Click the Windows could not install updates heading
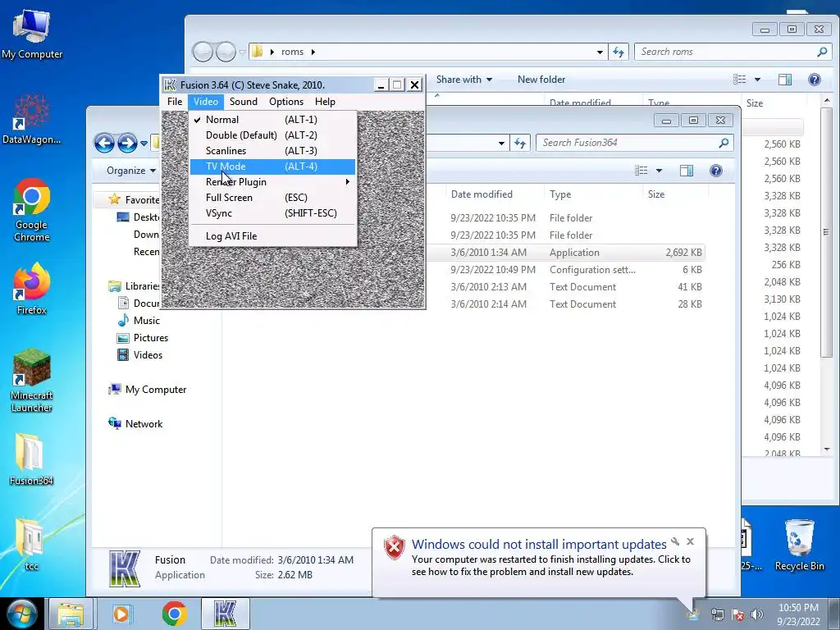This screenshot has height=630, width=840. point(539,544)
